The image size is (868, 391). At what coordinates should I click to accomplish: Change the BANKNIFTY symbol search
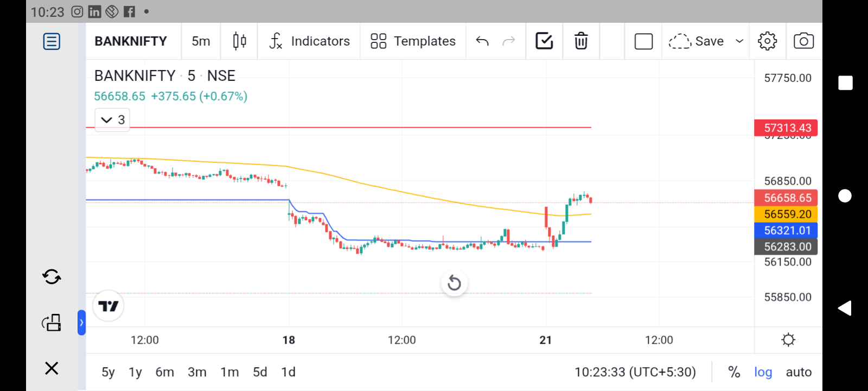coord(131,41)
